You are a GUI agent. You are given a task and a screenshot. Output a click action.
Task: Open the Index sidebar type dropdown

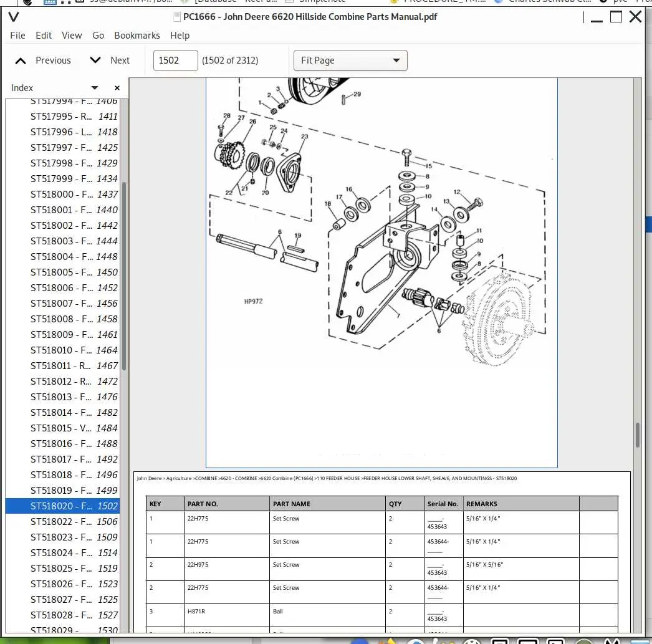95,88
